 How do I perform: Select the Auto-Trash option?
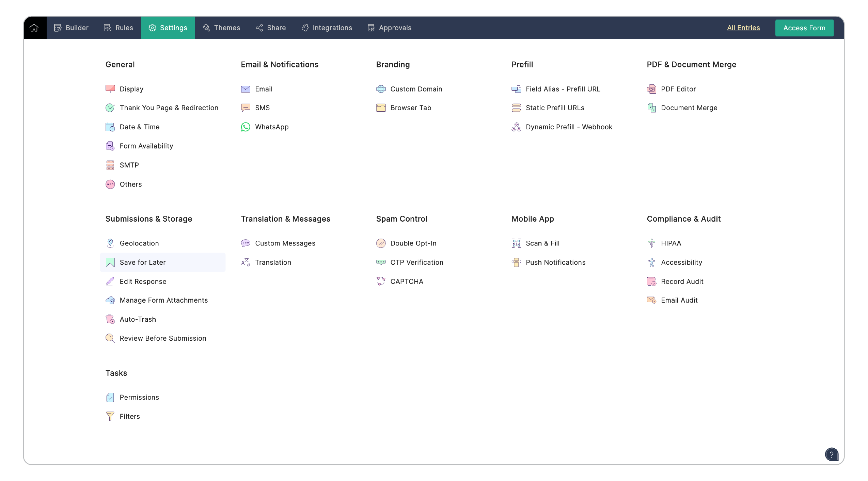coord(138,319)
